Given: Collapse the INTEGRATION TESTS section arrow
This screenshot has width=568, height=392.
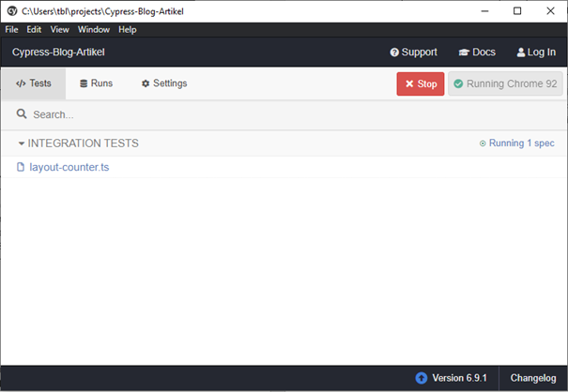Looking at the screenshot, I should coord(22,143).
